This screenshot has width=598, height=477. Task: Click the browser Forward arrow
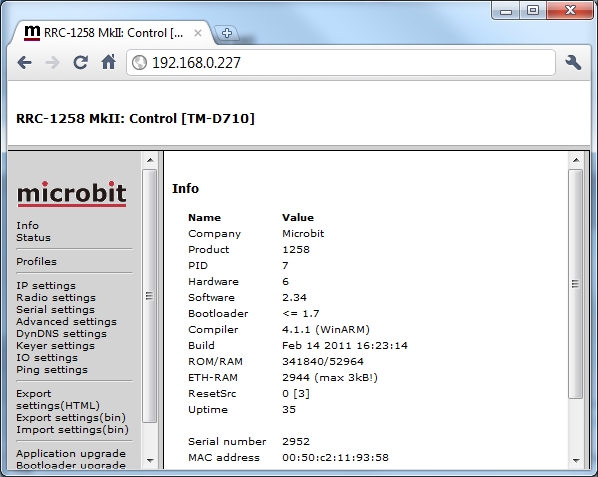pyautogui.click(x=52, y=63)
